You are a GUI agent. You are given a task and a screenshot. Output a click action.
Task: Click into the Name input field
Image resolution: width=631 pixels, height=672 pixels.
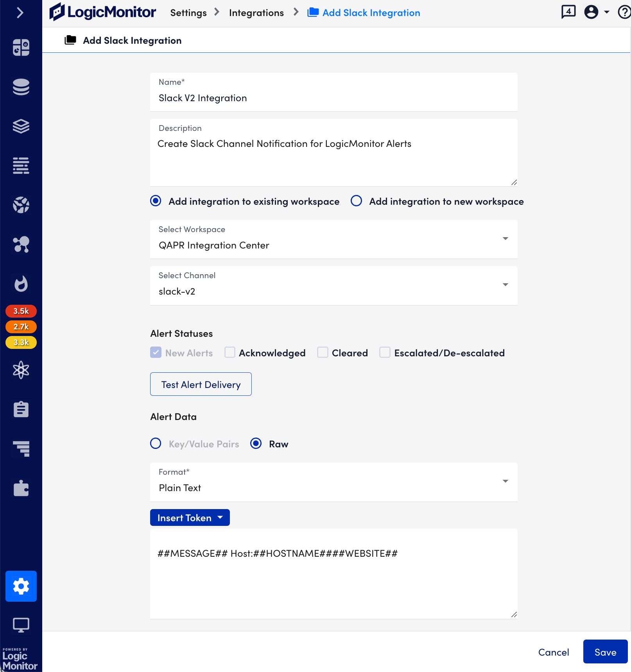(x=333, y=98)
